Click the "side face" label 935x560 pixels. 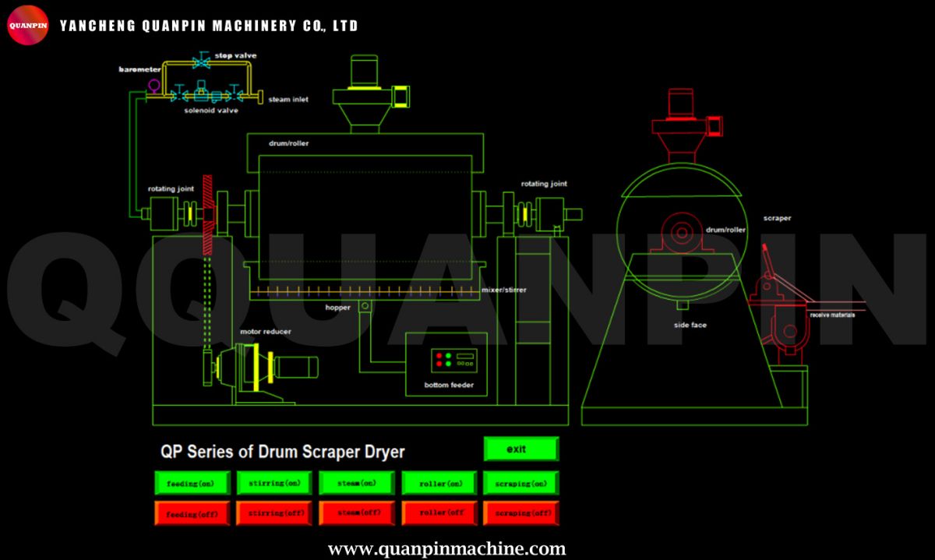[690, 325]
